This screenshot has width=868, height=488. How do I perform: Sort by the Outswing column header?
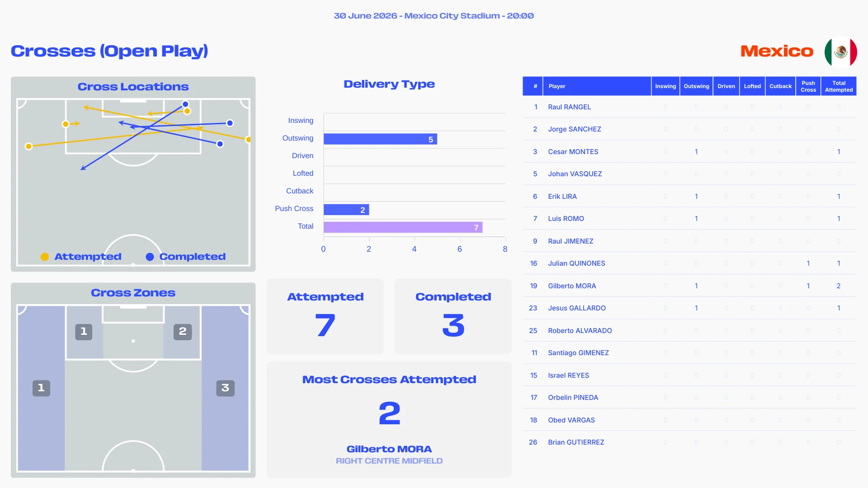[696, 86]
